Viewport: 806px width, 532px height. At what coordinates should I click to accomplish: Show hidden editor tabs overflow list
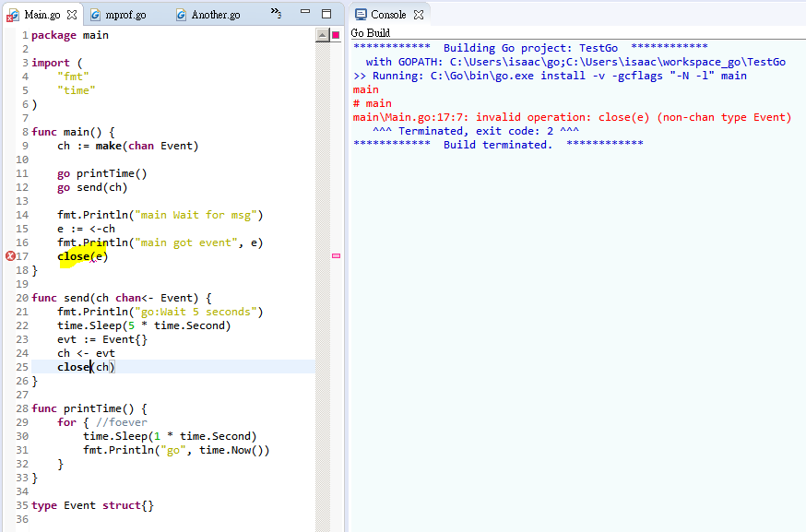(x=276, y=13)
